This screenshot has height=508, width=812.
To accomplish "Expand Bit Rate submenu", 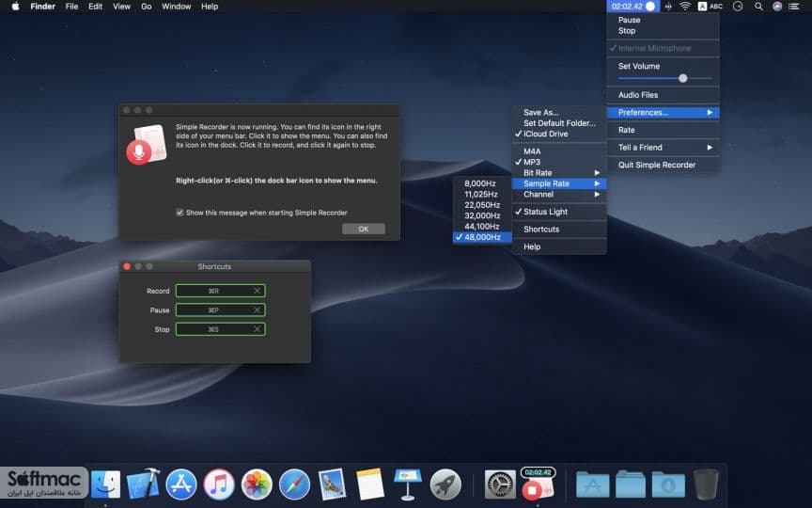I will 559,172.
